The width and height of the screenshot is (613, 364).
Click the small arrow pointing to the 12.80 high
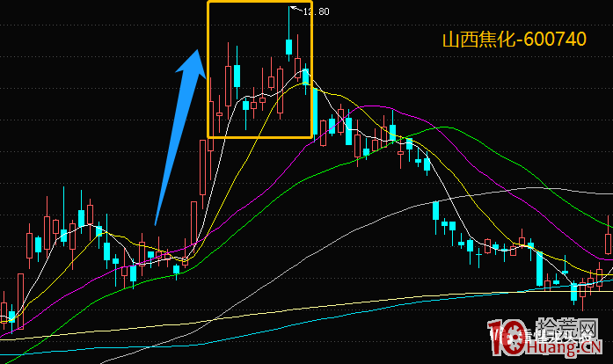click(296, 9)
